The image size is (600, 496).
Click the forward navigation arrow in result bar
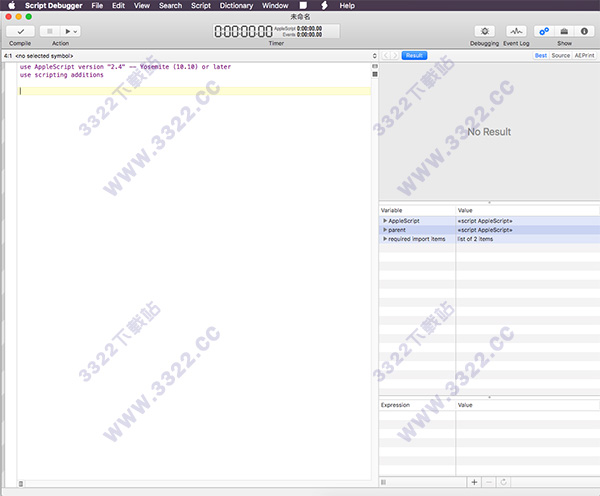(395, 56)
